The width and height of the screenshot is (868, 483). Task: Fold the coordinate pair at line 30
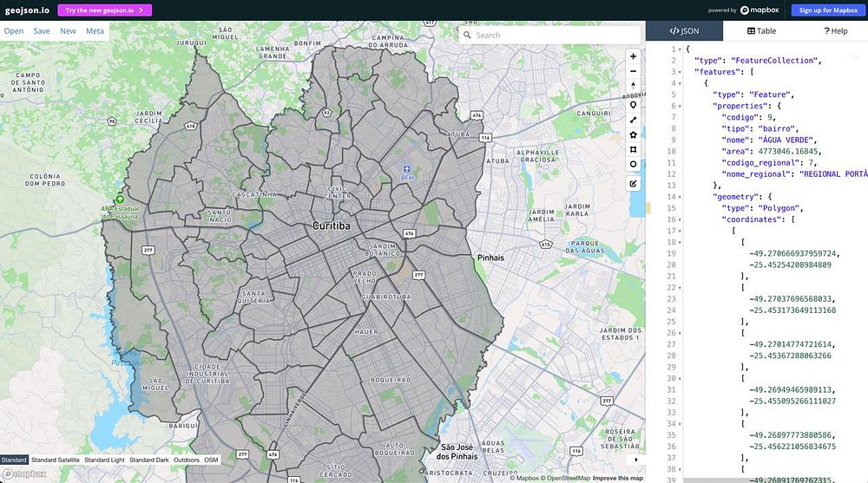(x=680, y=378)
